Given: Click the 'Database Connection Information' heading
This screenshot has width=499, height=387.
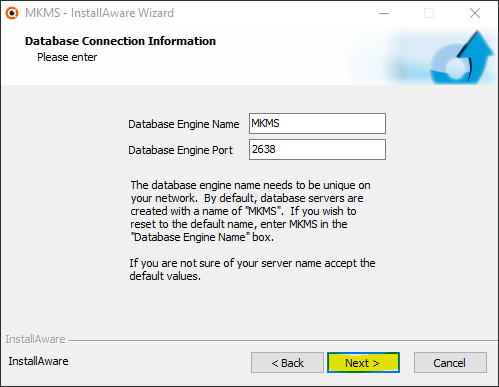Looking at the screenshot, I should [120, 41].
